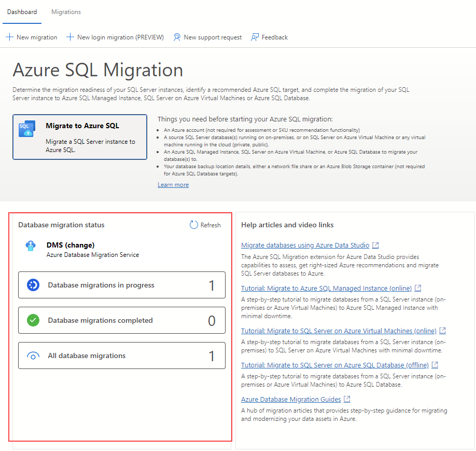Screen dimensions: 476x451
Task: Click the green completed migrations check icon
Action: point(34,320)
